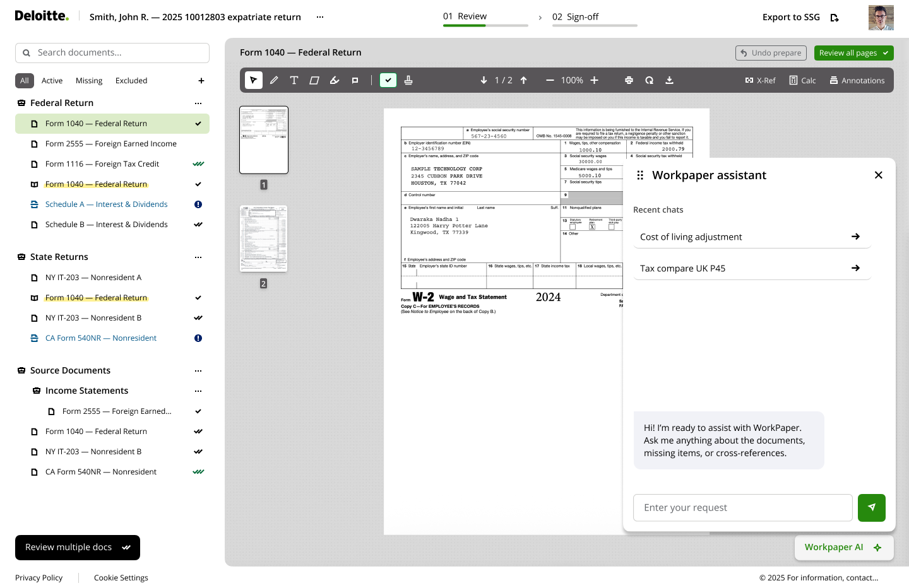Select the sticky note comment tool
909x588 pixels.
coord(355,80)
